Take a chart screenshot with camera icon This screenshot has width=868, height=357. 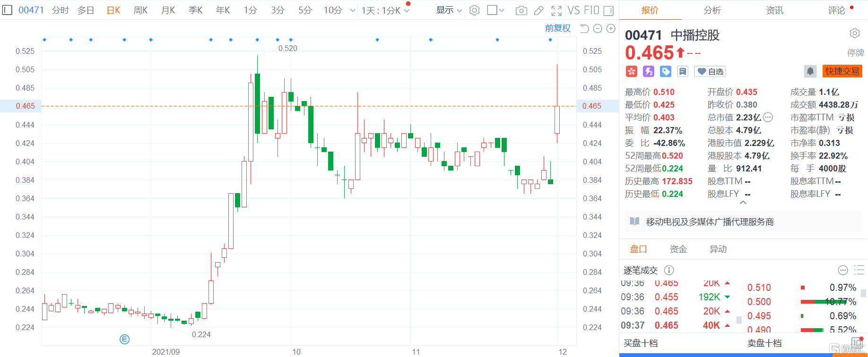click(x=521, y=10)
